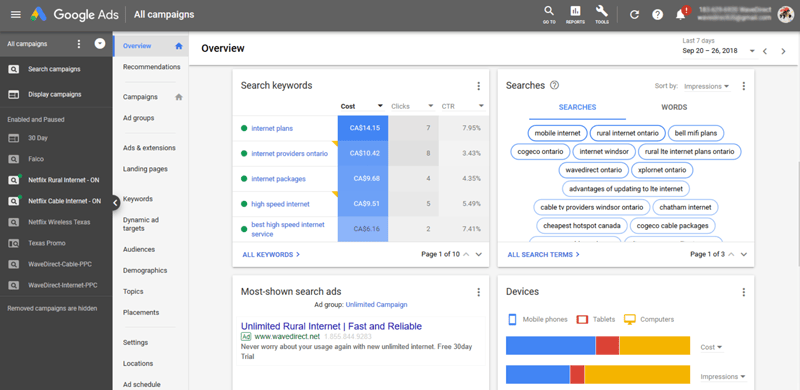Screen dimensions: 800x390
Task: Switch to the SEARCHES tab
Action: pos(577,107)
